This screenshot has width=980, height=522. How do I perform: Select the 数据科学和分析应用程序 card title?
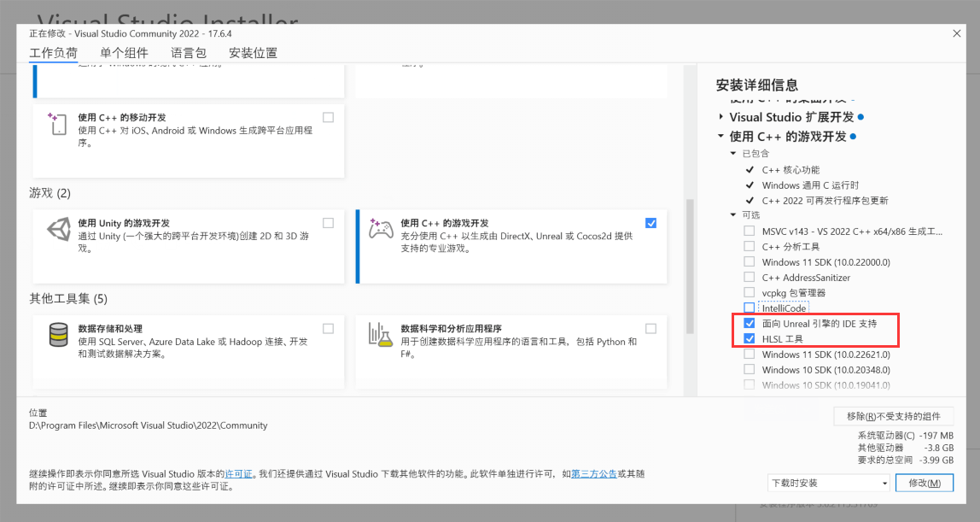click(452, 329)
